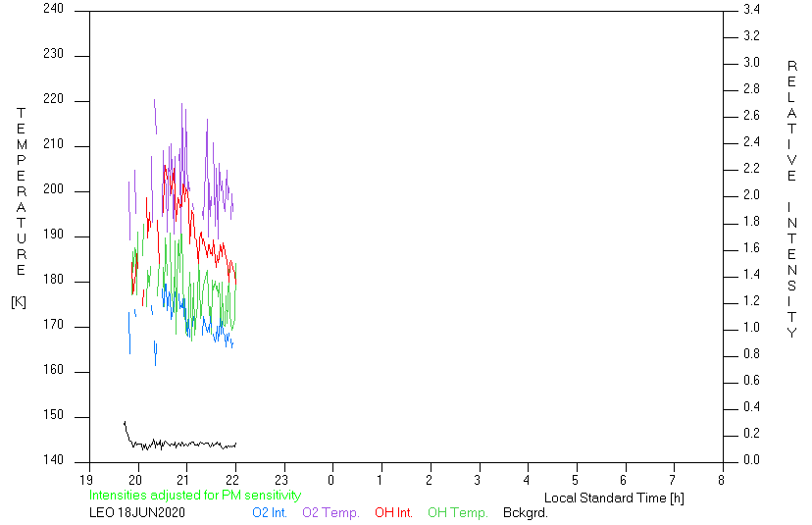The image size is (812, 525).
Task: Click the 'O2 Int.' legend label
Action: pos(270,513)
